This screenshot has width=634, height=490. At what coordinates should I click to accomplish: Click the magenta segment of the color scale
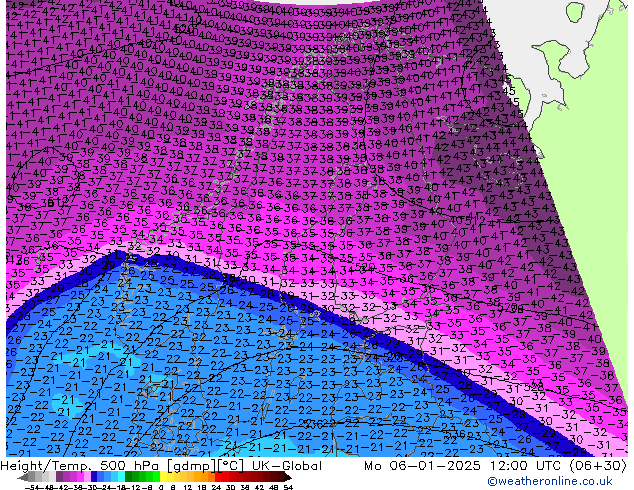click(x=80, y=478)
